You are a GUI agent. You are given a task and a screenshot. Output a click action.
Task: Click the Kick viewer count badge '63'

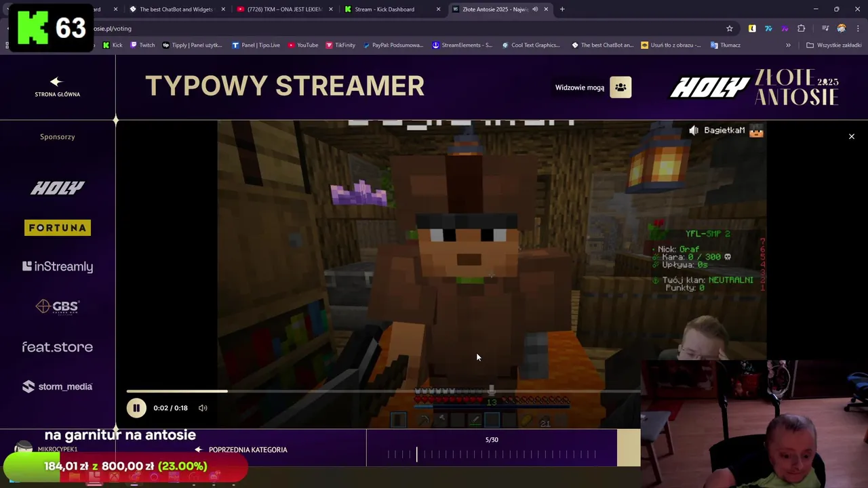tap(52, 27)
